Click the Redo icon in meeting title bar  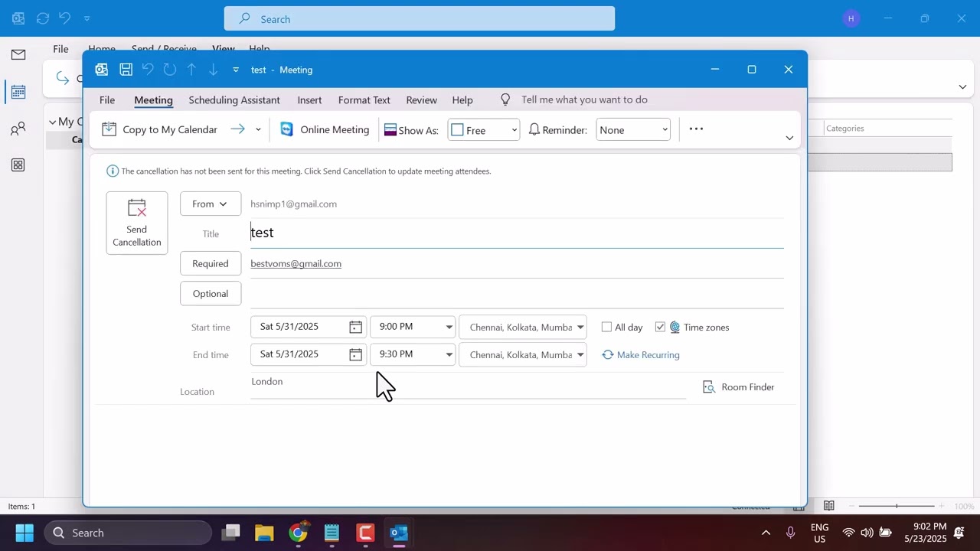170,70
